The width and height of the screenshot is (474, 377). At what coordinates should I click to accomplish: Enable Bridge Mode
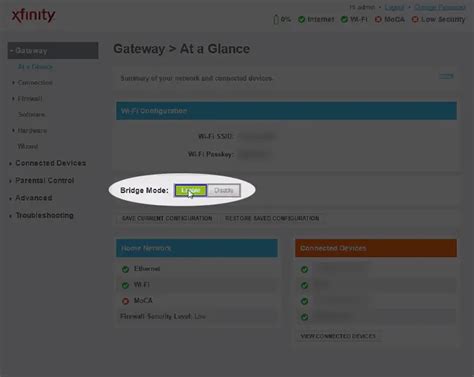pos(191,190)
